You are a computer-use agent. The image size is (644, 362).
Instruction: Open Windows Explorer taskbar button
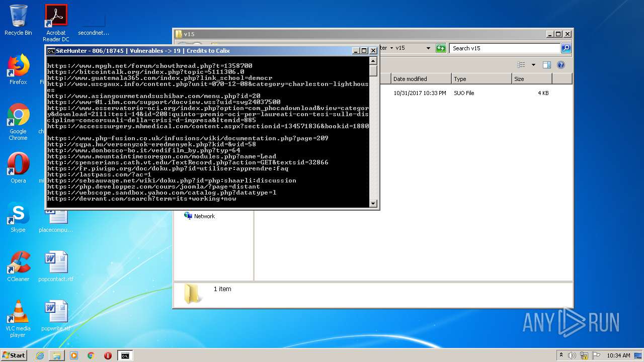57,355
